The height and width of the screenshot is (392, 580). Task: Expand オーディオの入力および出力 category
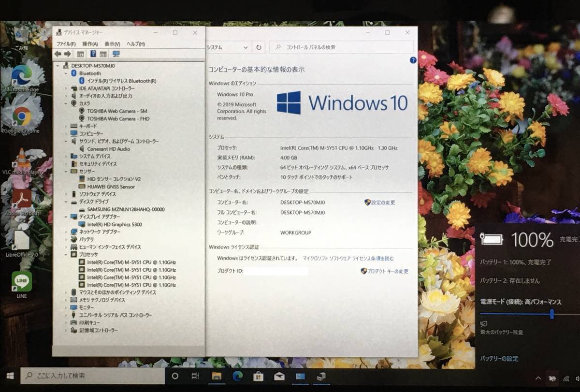(66, 96)
